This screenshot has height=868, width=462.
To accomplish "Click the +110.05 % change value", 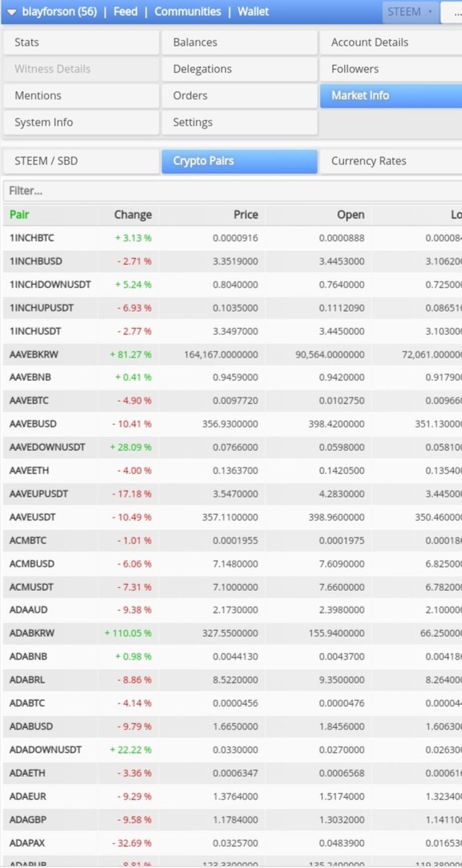I will coord(128,633).
